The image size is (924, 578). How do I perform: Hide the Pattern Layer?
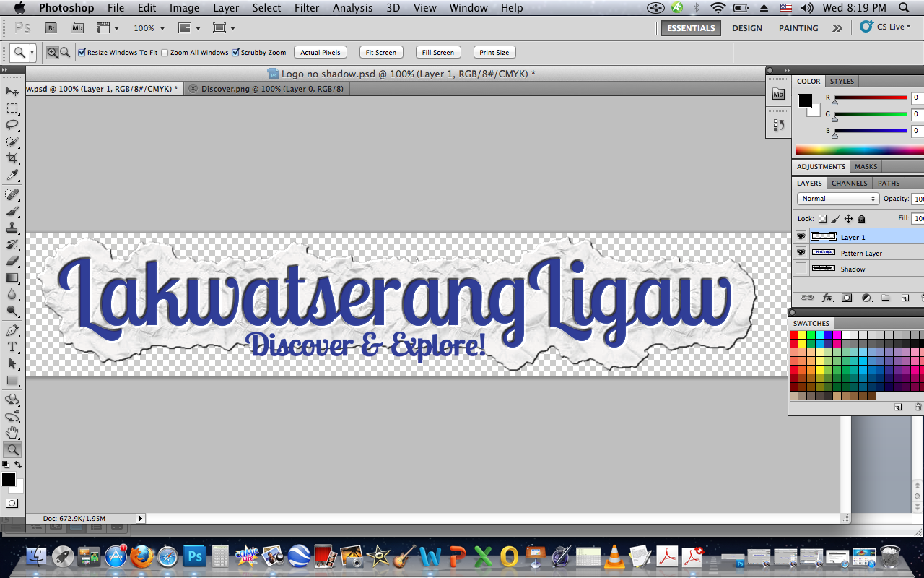[801, 252]
